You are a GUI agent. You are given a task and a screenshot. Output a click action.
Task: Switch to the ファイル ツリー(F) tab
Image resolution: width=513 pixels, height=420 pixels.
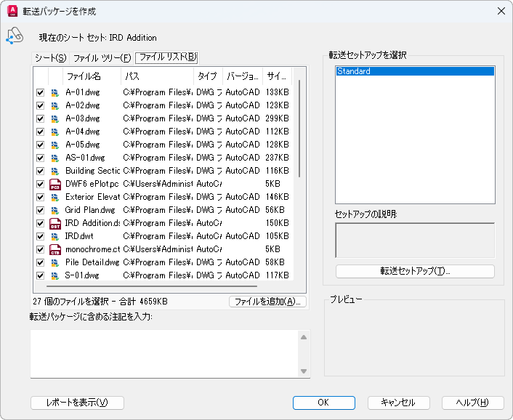click(102, 58)
